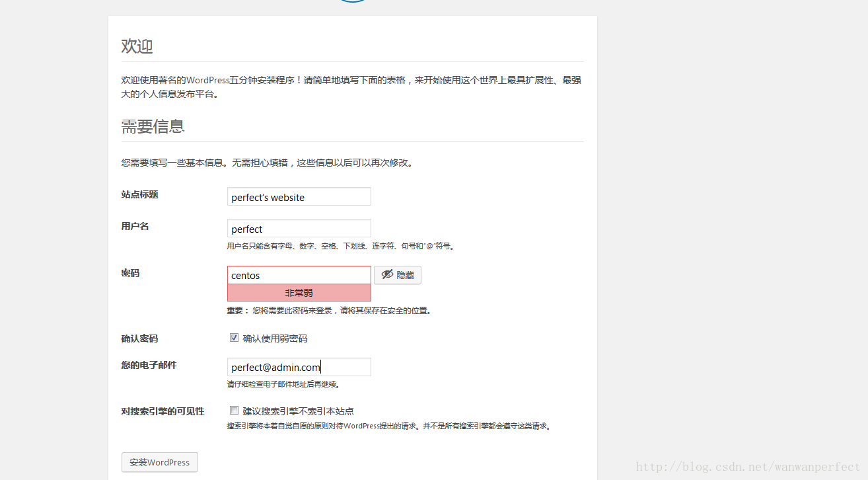
Task: Click the 非常弱 password strength indicator
Action: [x=299, y=293]
